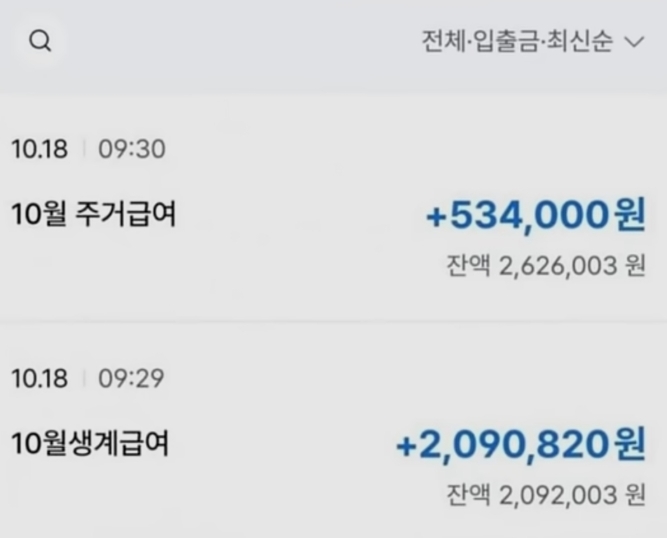Click the 09:30 transaction time
Viewport: 667px width, 538px height.
coord(132,149)
